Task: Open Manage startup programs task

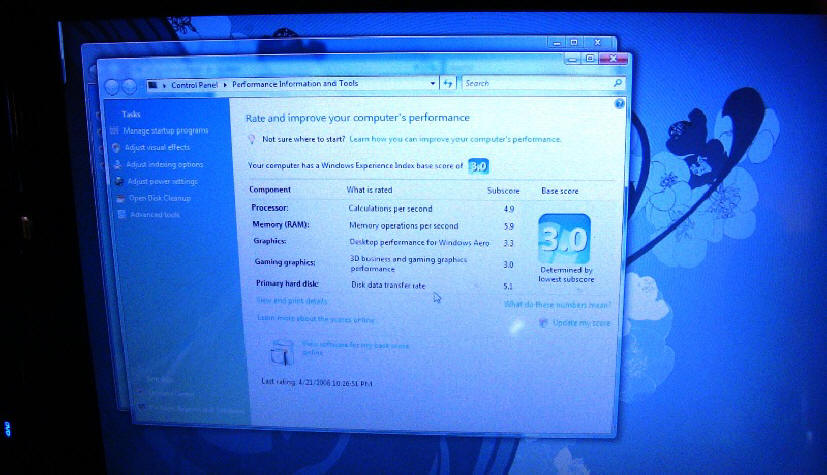Action: [x=166, y=131]
